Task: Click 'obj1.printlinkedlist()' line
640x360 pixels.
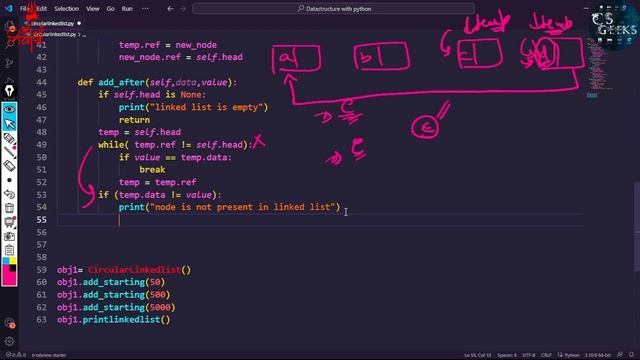Action: [113, 320]
